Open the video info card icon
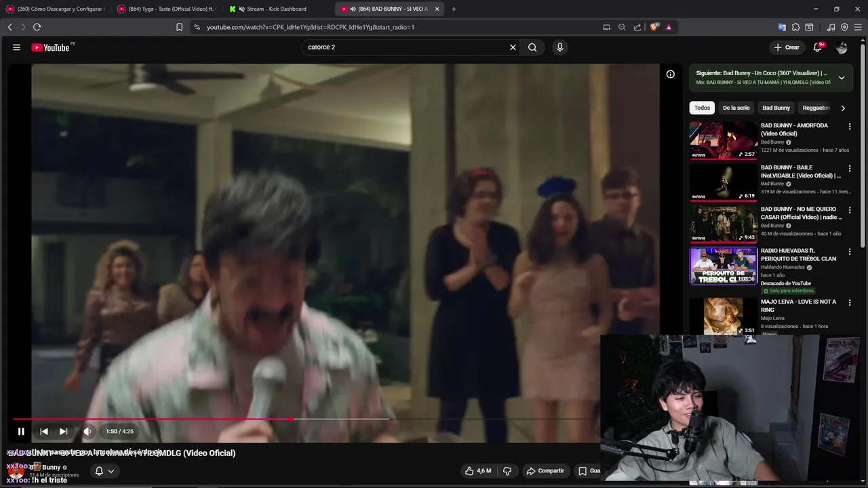Image resolution: width=868 pixels, height=488 pixels. pos(670,75)
